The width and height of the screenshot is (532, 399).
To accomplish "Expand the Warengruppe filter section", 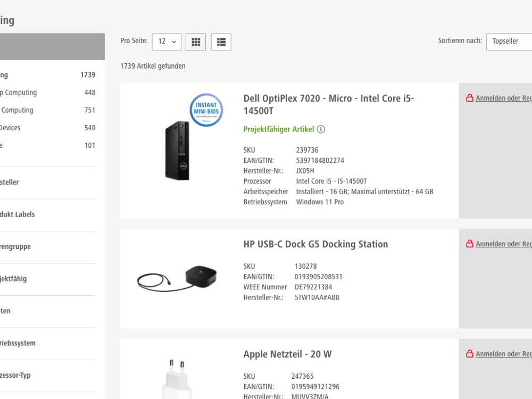I will (x=47, y=247).
